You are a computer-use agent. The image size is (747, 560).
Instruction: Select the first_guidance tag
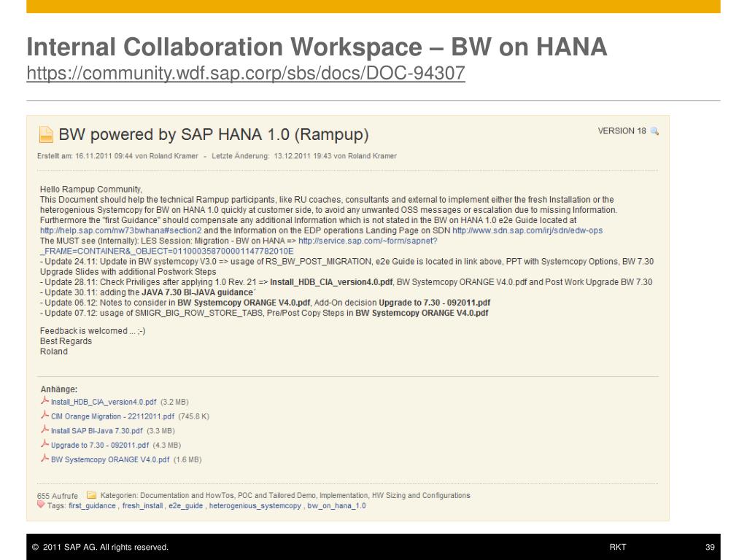tap(92, 506)
